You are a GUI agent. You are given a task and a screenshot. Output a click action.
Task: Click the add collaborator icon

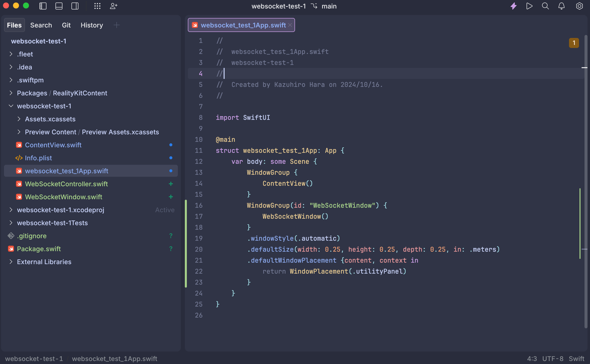[x=114, y=6]
